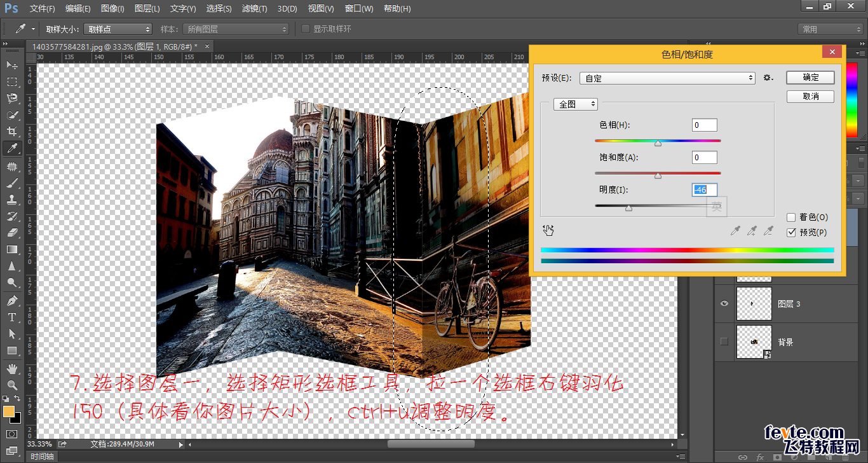Enable the 着色(O) colorize checkbox

(791, 218)
